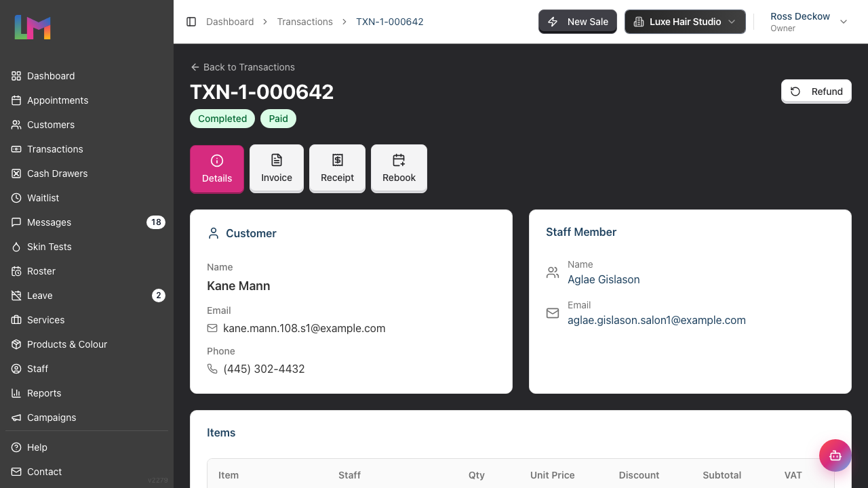Switch to the Invoice tab
Screen dimensions: 868x488
click(277, 169)
